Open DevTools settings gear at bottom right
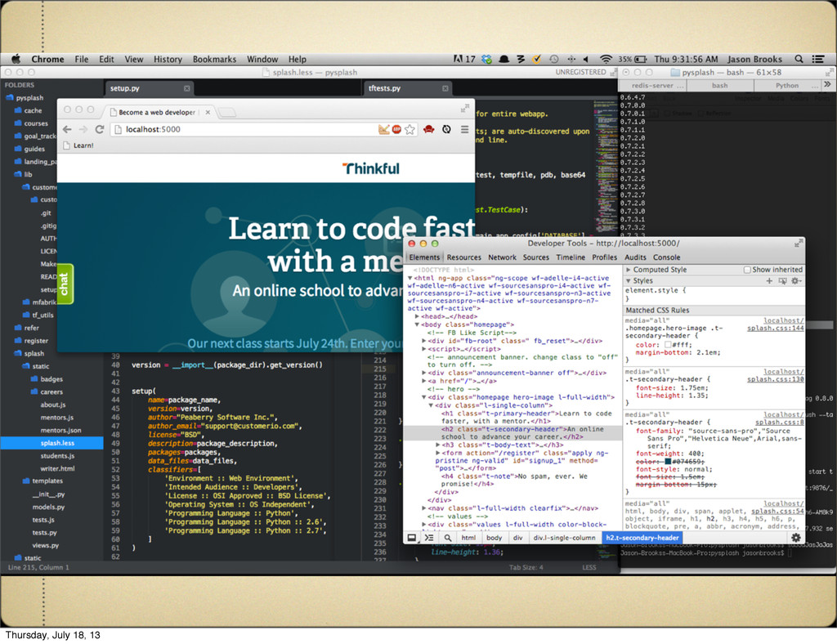Screen dimensions: 837x644 click(x=795, y=538)
